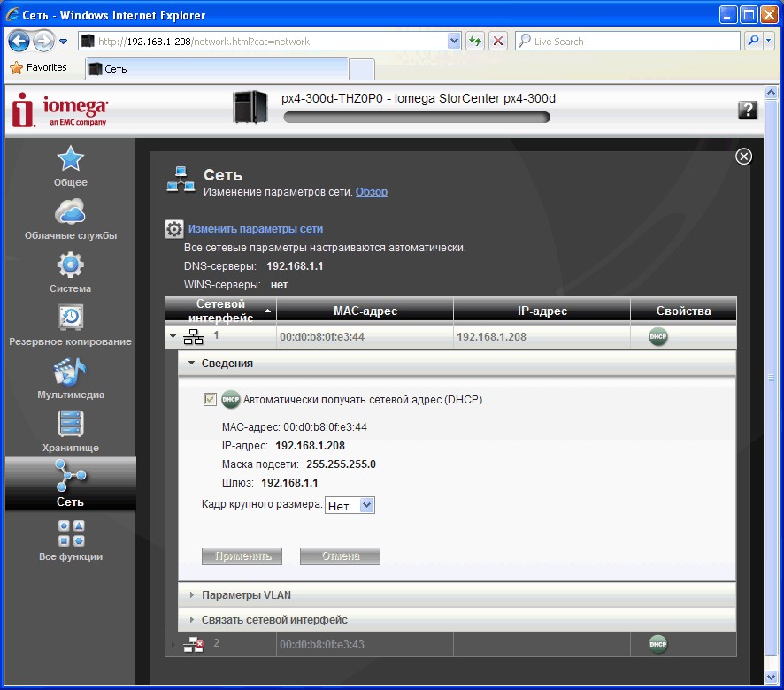This screenshot has height=690, width=784.
Task: Open the Общее (General) sidebar icon
Action: [x=70, y=159]
